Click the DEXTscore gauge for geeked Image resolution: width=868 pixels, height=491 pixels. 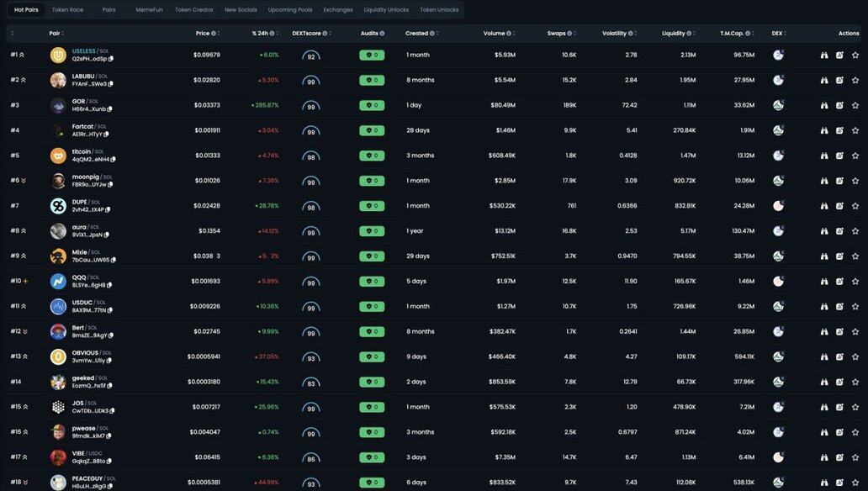tap(311, 383)
